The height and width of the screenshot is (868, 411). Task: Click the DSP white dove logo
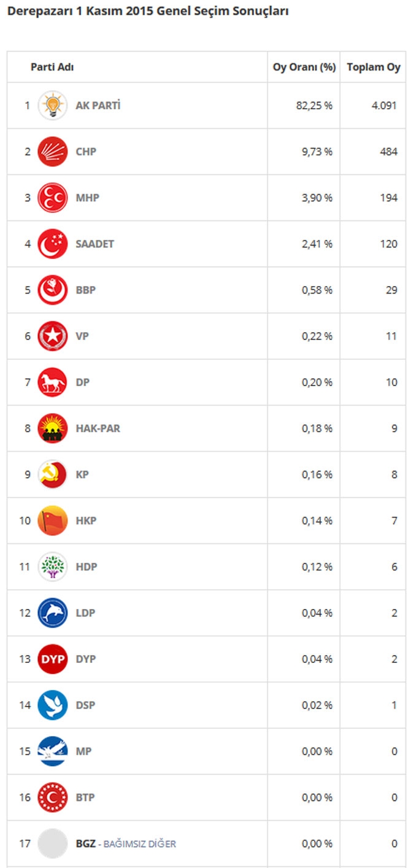(53, 705)
